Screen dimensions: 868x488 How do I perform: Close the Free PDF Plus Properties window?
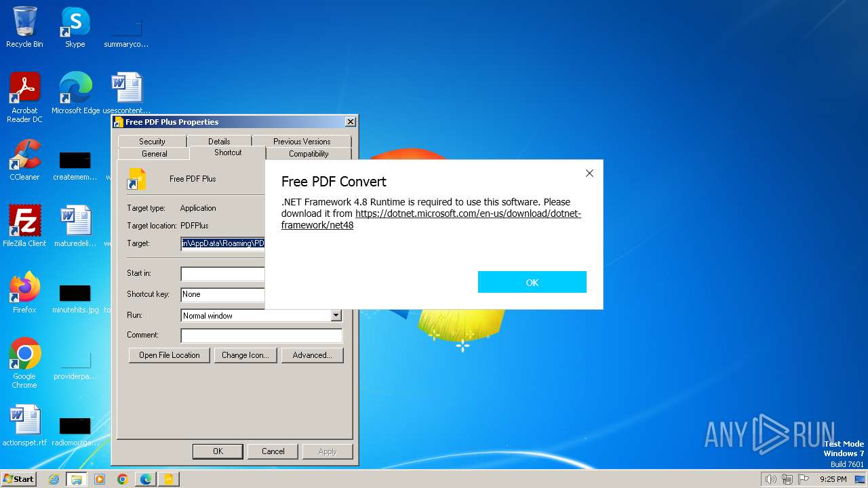[x=350, y=122]
